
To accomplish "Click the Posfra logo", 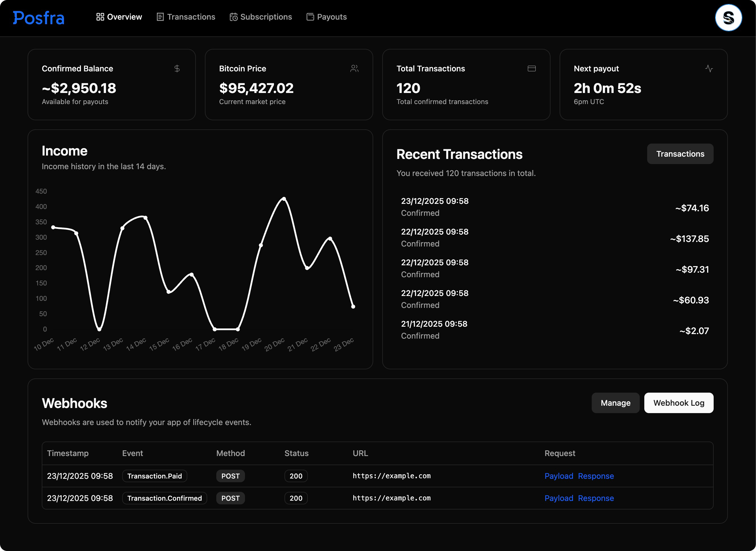I will [39, 18].
